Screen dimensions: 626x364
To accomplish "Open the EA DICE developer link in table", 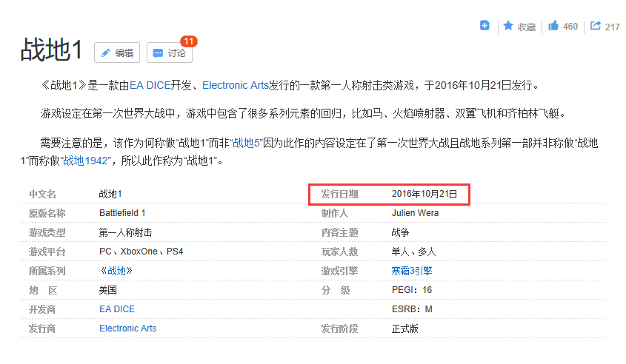I will coord(117,309).
